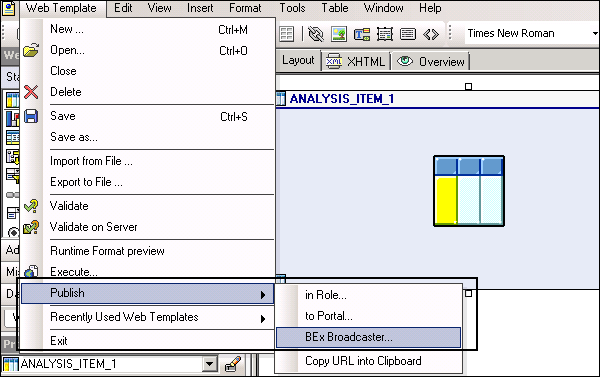Choose New ... from the menu
Image resolution: width=600 pixels, height=377 pixels.
(148, 29)
